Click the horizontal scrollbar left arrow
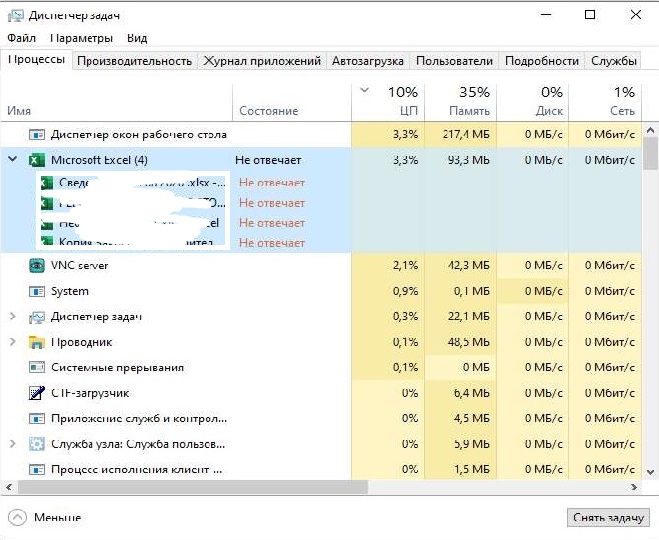This screenshot has height=540, width=659. [x=9, y=487]
